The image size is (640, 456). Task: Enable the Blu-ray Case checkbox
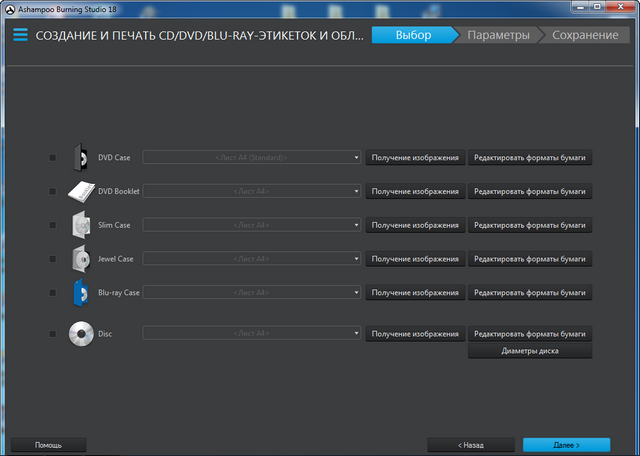coord(53,293)
